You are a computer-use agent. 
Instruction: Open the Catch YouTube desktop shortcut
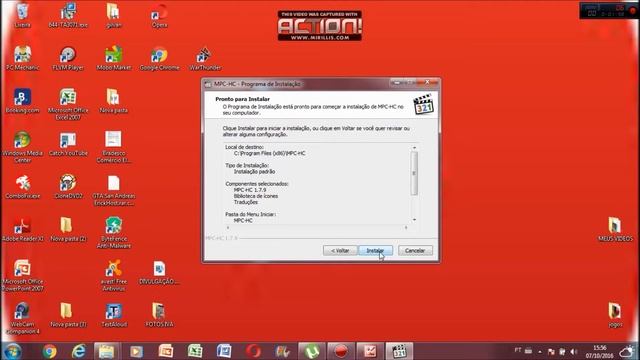(x=68, y=143)
